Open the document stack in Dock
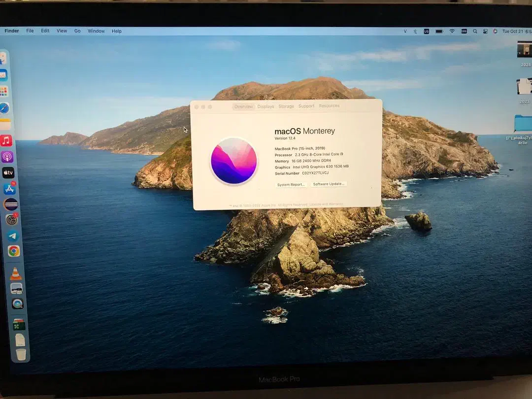 tap(20, 340)
